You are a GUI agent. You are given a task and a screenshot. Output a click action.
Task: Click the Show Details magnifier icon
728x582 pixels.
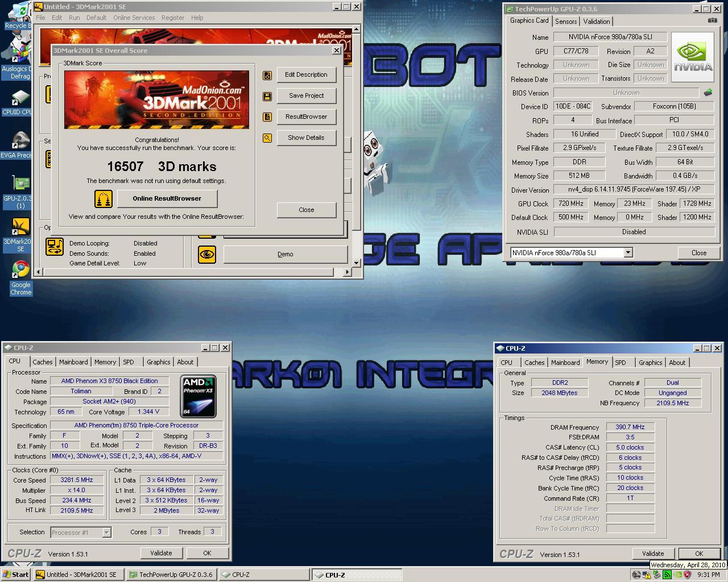coord(267,138)
